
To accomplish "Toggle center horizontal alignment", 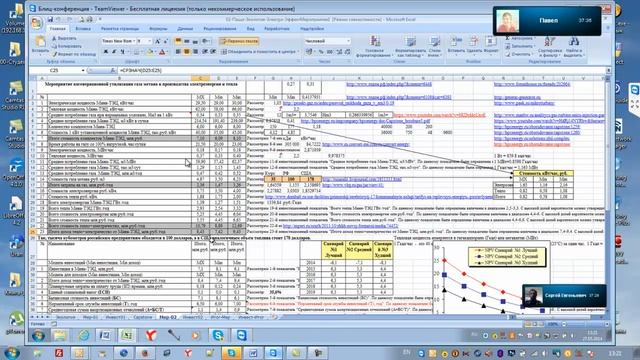I will tap(187, 52).
